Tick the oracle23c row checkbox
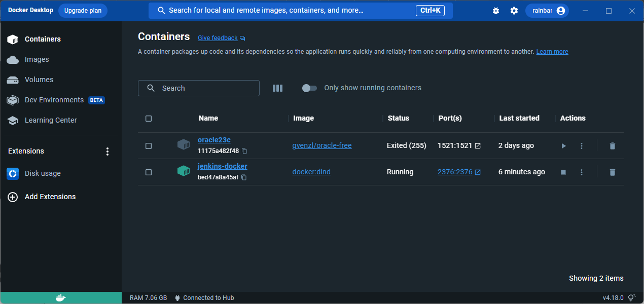 [149, 146]
